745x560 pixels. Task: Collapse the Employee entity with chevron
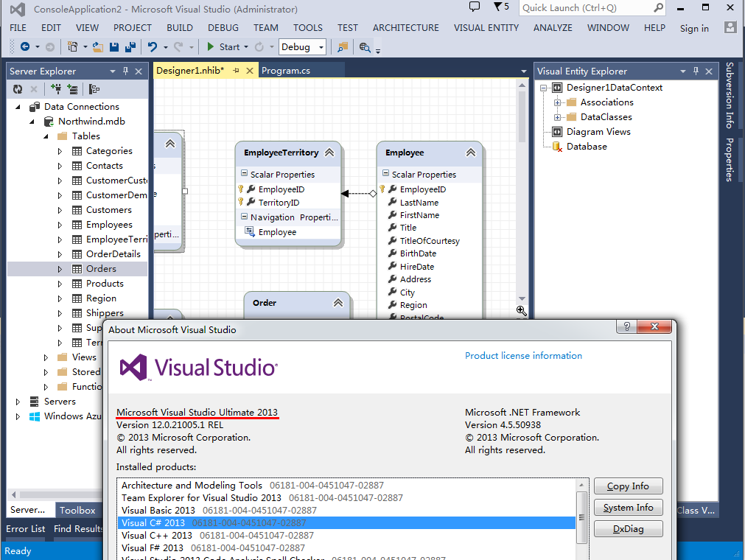471,153
